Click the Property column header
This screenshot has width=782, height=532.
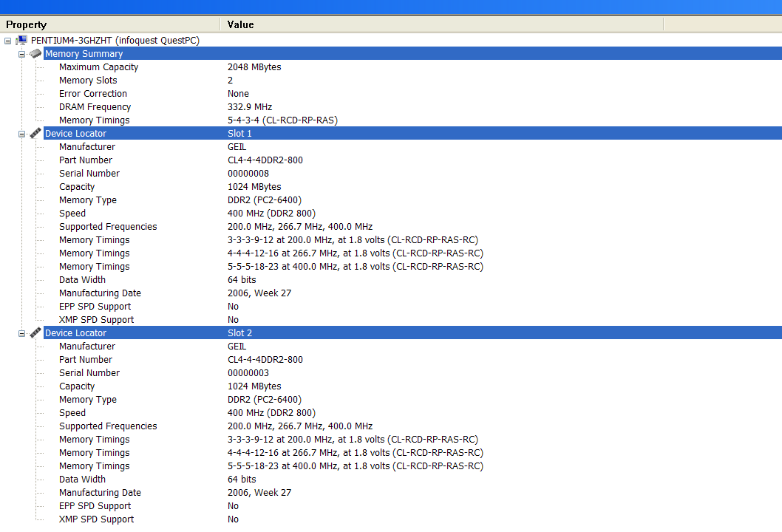(111, 24)
